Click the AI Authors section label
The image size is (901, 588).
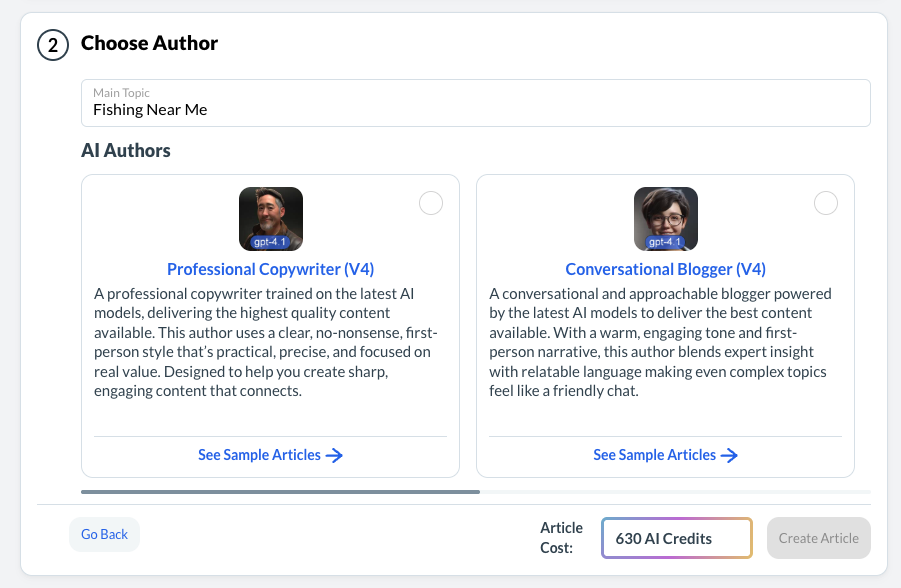tap(125, 150)
